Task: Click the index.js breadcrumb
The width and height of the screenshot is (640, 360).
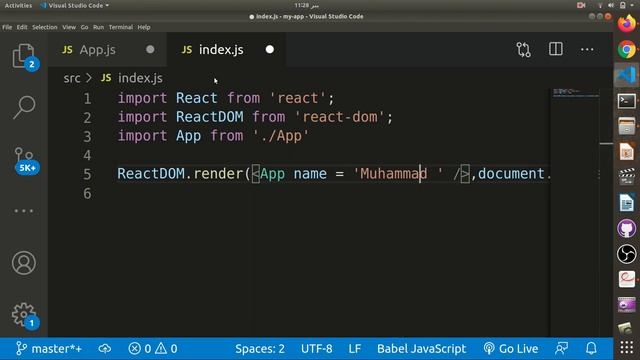Action: click(140, 78)
